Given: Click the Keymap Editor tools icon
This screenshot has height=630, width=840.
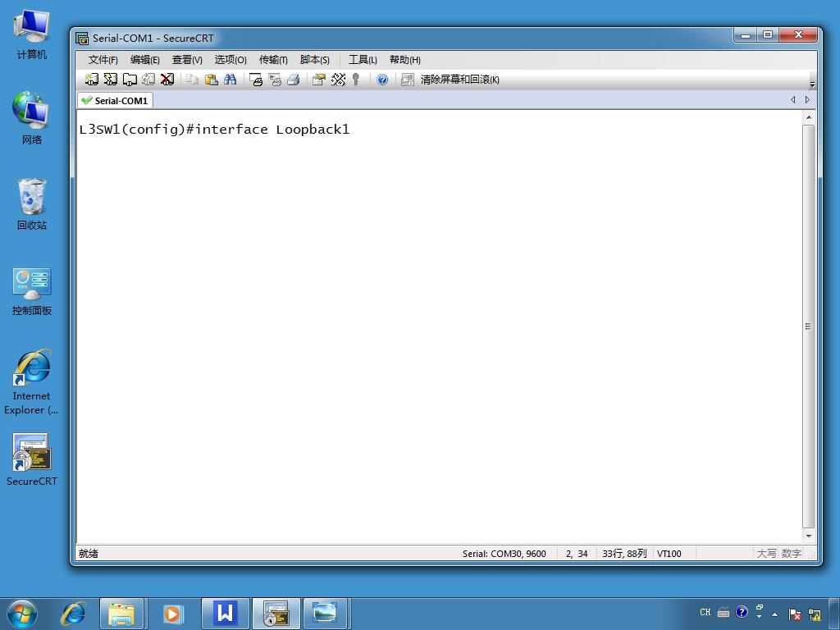Looking at the screenshot, I should click(338, 80).
